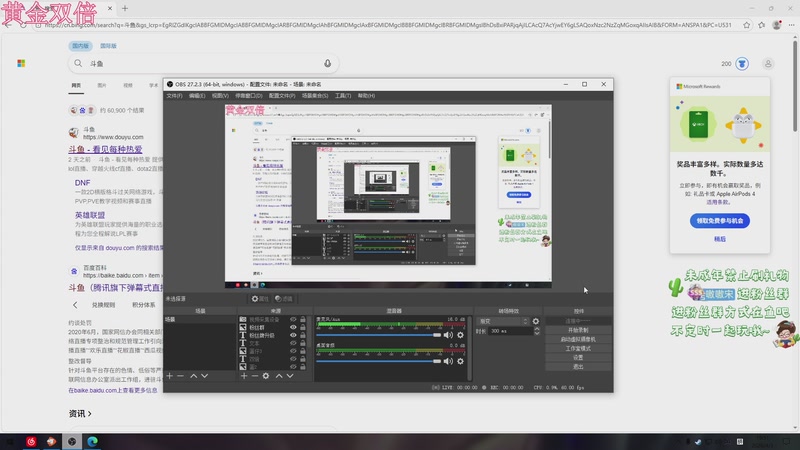The height and width of the screenshot is (450, 800).
Task: Click the Microsoft logo on Bing page
Action: (x=21, y=63)
